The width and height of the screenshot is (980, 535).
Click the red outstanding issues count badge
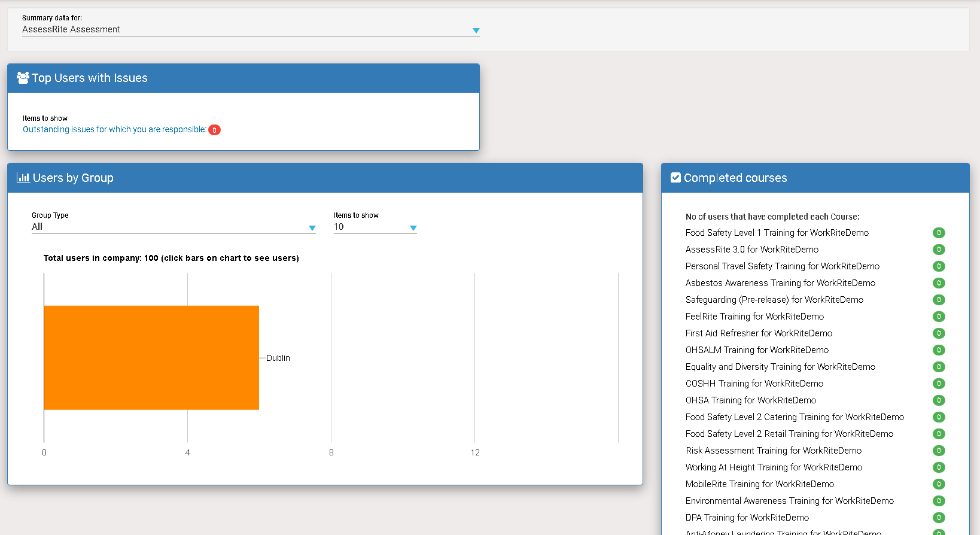tap(214, 130)
